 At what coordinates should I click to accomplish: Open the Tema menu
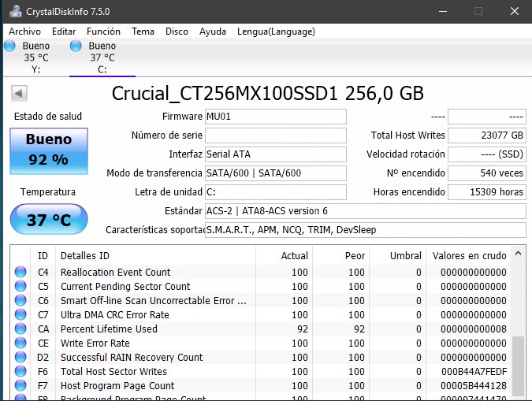click(x=143, y=32)
